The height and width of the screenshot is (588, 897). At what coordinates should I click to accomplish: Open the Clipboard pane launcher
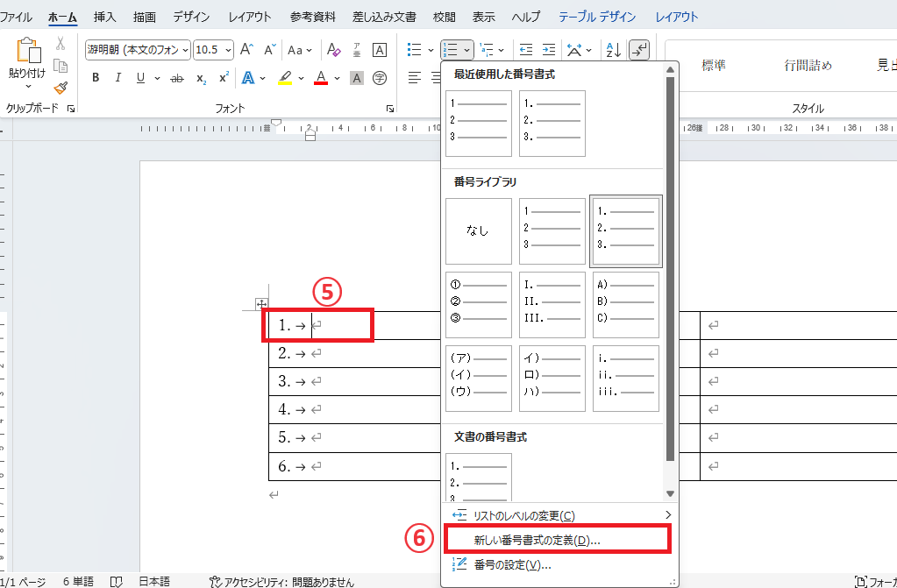point(71,108)
